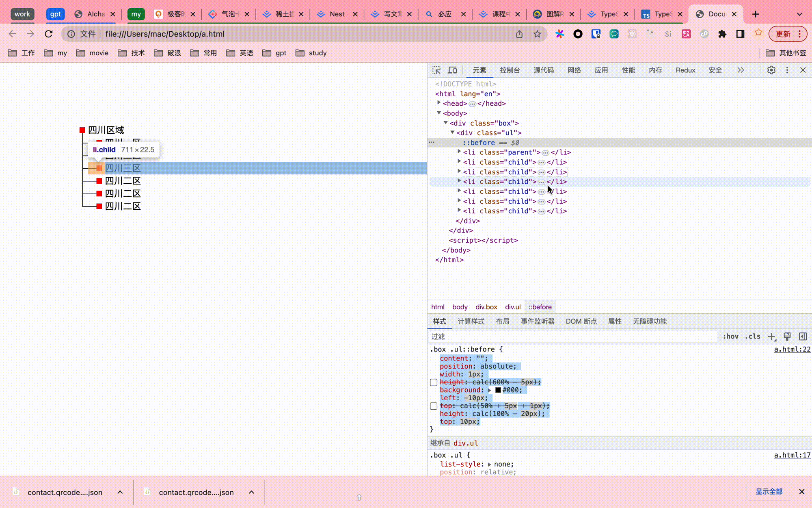Switch to the 控制台 tab
812x508 pixels.
(x=510, y=70)
